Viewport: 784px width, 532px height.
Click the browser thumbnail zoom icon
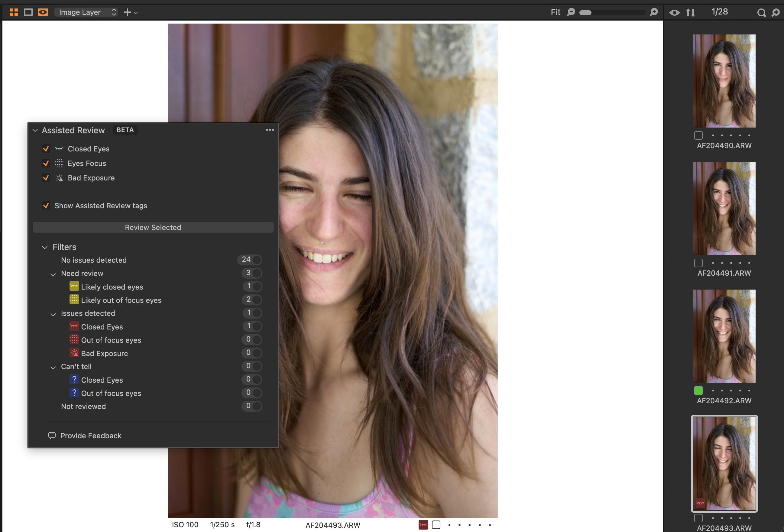[x=776, y=13]
